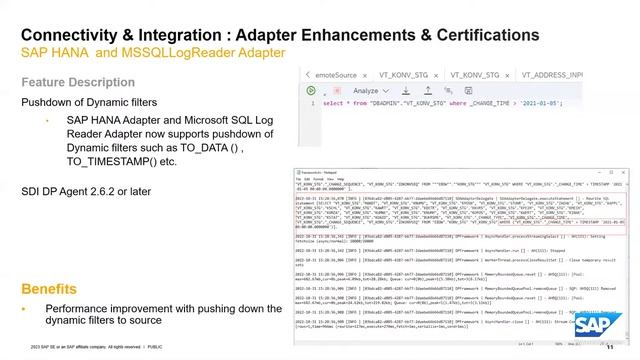Close the VT_KONV_STG tab beside emoteSource
640x360 pixels.
pos(436,76)
